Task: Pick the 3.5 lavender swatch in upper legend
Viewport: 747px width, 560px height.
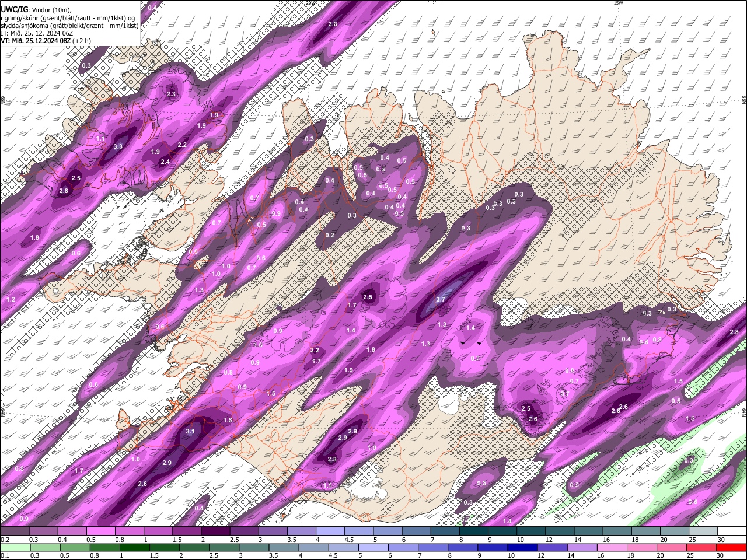Action: 301,531
